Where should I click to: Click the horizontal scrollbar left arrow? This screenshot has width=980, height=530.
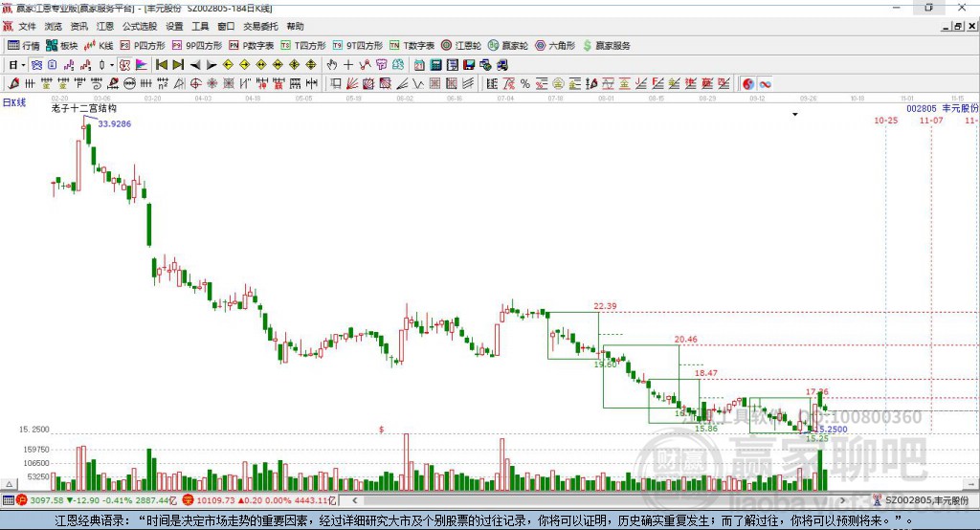click(x=354, y=500)
